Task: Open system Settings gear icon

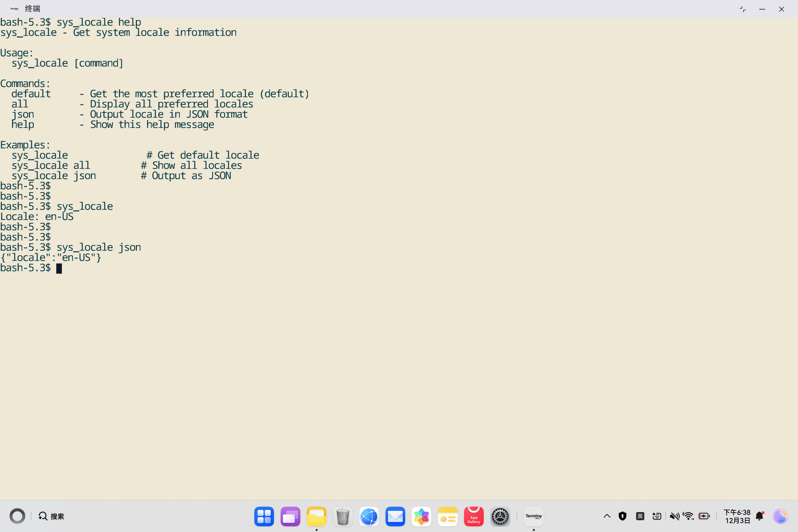Action: point(500,516)
